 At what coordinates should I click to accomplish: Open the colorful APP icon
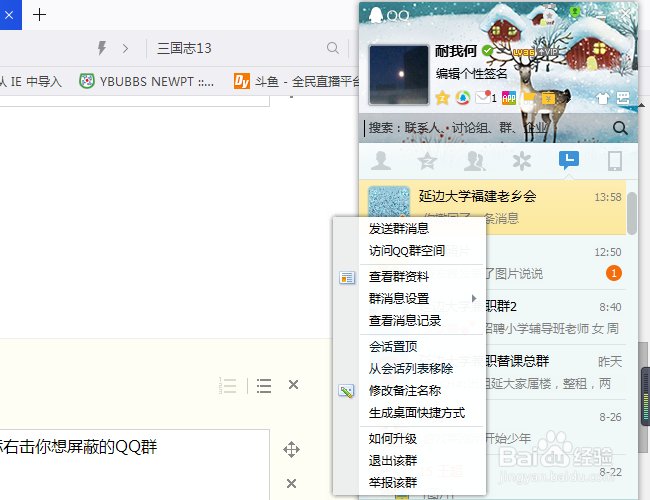pos(509,98)
